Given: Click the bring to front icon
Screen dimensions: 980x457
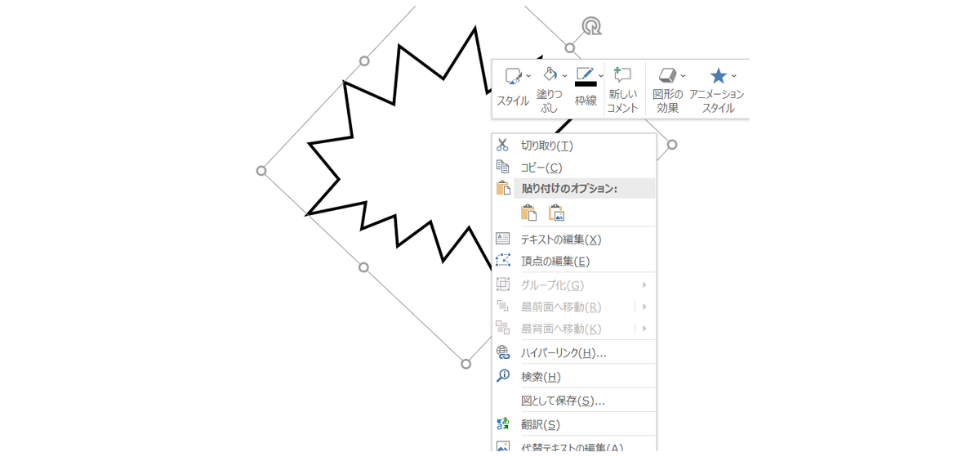Looking at the screenshot, I should 503,306.
